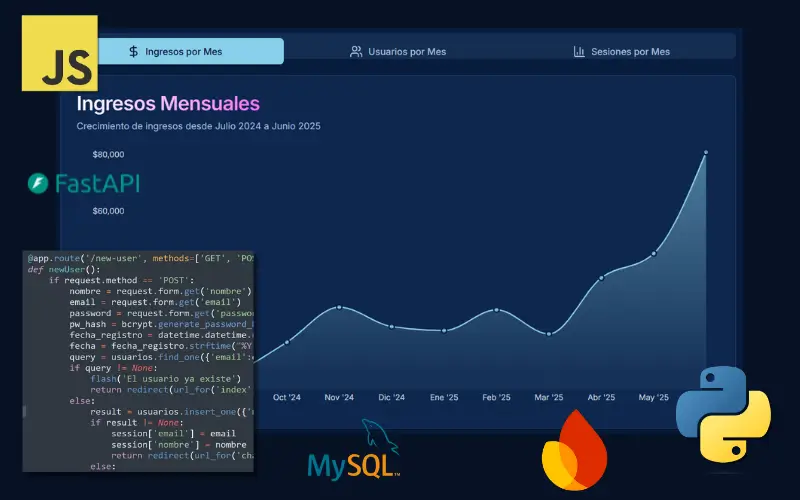Click the chart data point above Nov '24
The height and width of the screenshot is (500, 800).
pyautogui.click(x=340, y=307)
